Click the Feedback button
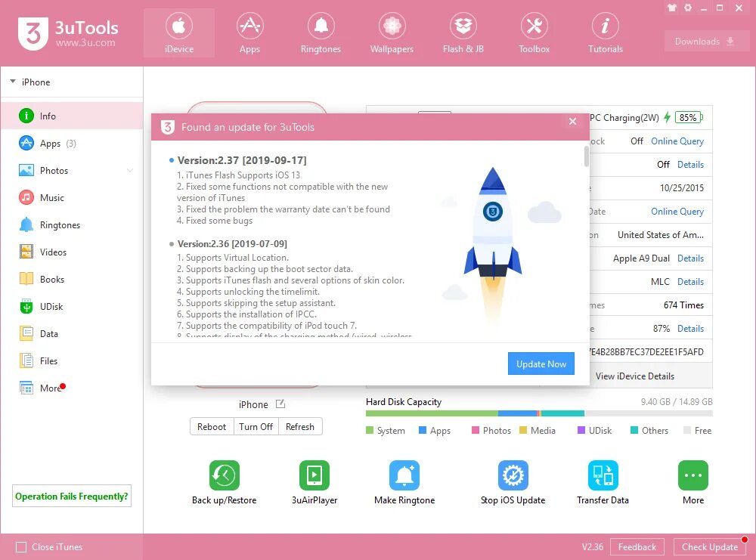Image resolution: width=756 pixels, height=560 pixels. coord(637,547)
